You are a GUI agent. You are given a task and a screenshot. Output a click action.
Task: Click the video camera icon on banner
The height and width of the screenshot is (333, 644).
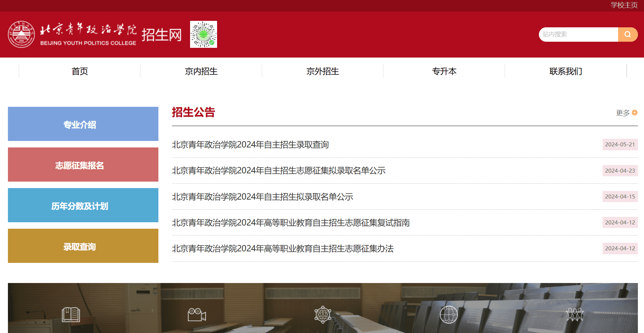click(x=197, y=315)
